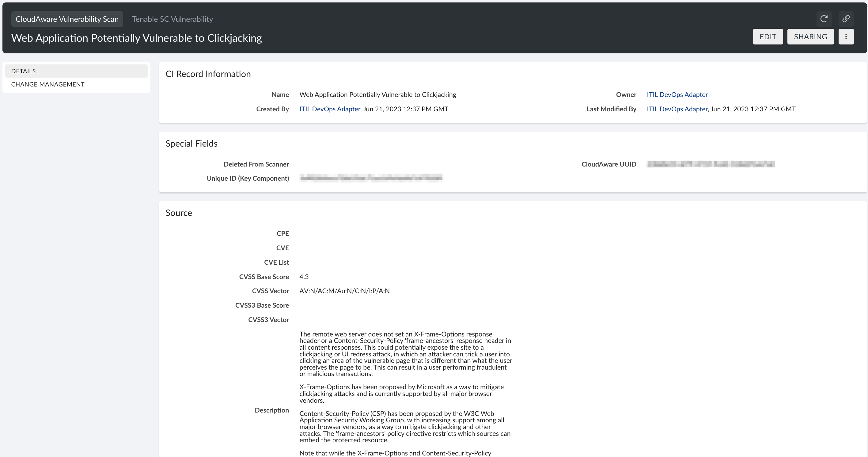This screenshot has width=868, height=457.
Task: Select the Unique ID (Key Component) value
Action: pyautogui.click(x=371, y=178)
